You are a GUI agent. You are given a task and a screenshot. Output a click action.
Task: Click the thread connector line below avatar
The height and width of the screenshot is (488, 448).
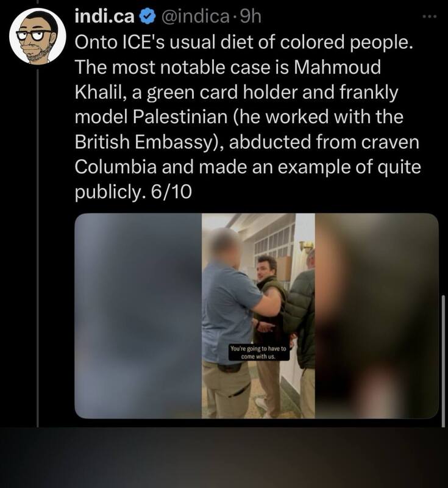(38, 248)
